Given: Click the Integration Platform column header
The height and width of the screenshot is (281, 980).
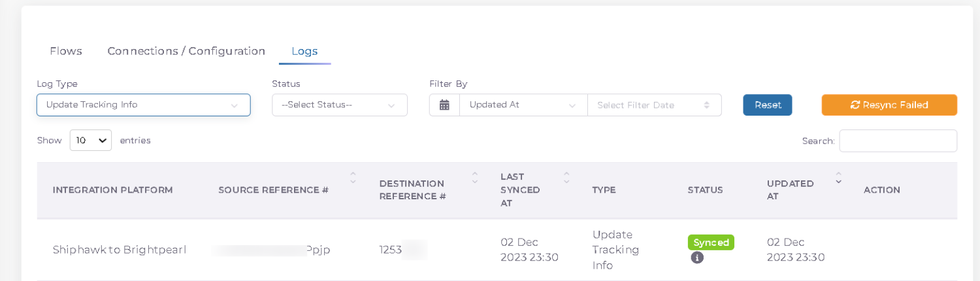Looking at the screenshot, I should click(x=112, y=190).
